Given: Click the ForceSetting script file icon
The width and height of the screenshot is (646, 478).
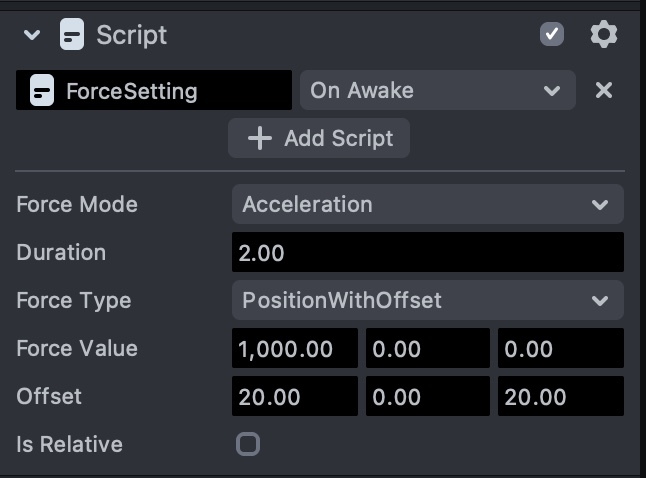Looking at the screenshot, I should click(x=42, y=91).
